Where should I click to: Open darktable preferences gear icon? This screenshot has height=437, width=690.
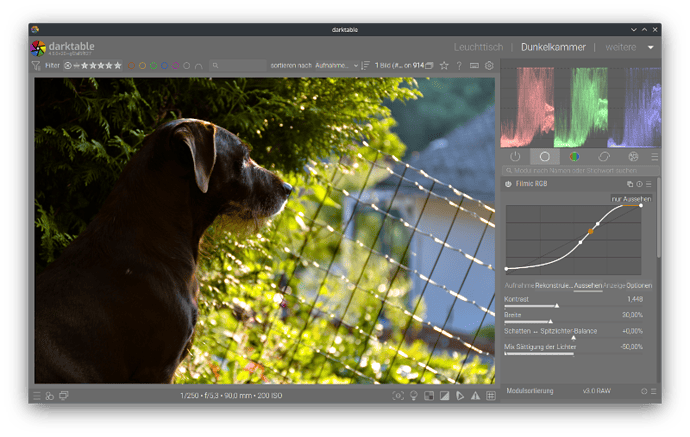click(489, 66)
